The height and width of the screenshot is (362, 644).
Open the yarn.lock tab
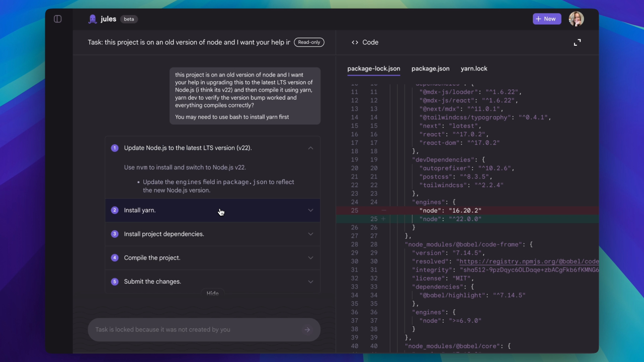474,69
